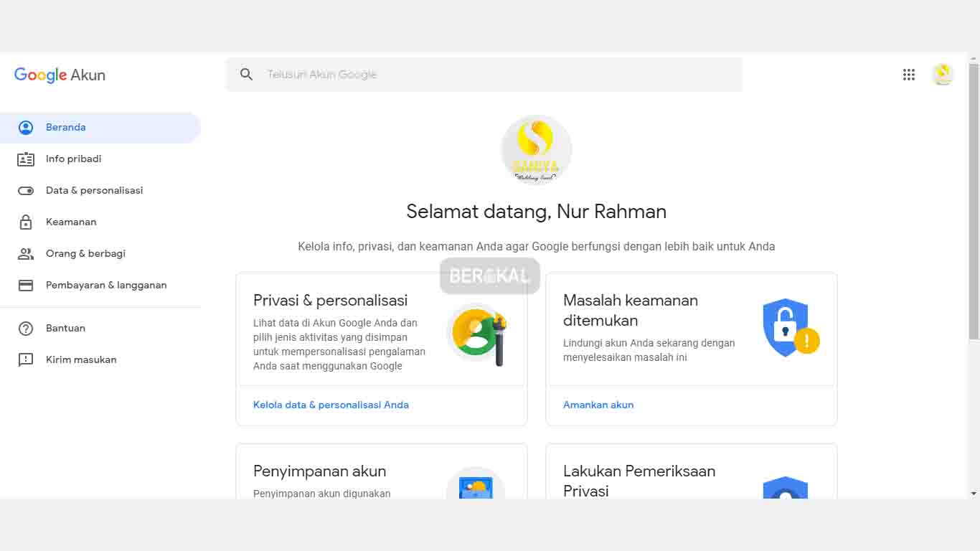Viewport: 980px width, 551px height.
Task: Click the Google Akun logo
Action: click(60, 75)
